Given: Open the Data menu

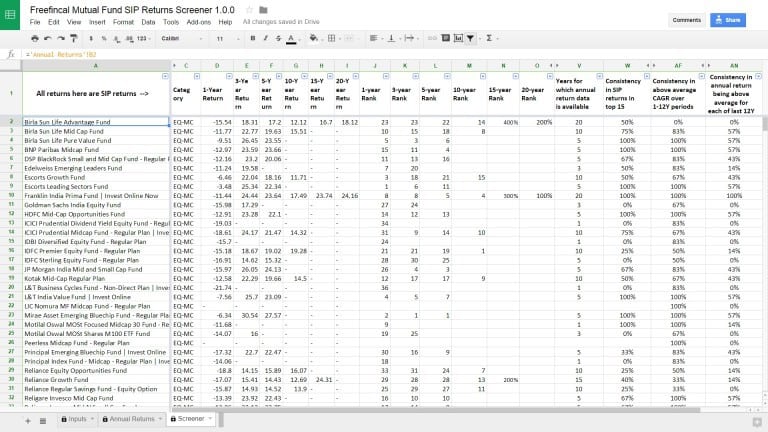Looking at the screenshot, I should pyautogui.click(x=148, y=22).
